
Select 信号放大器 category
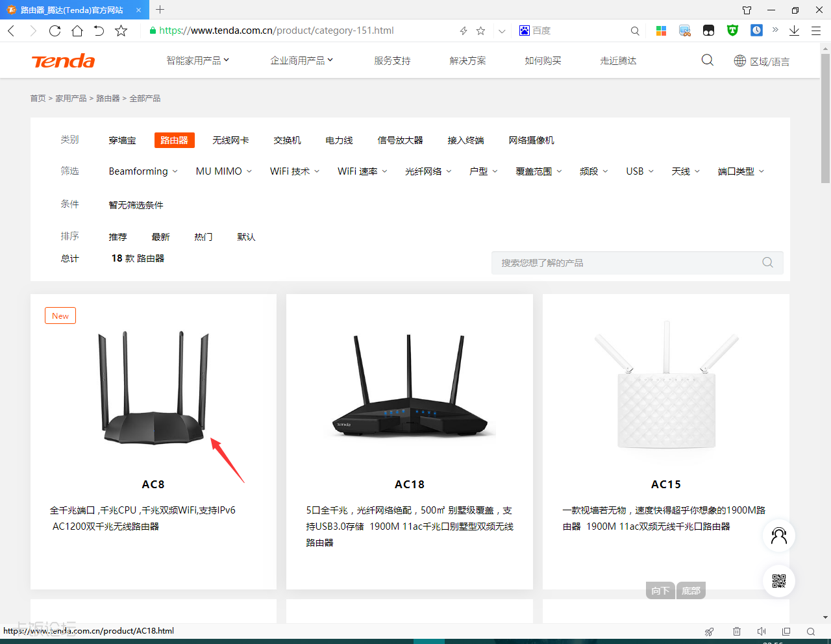click(x=400, y=140)
